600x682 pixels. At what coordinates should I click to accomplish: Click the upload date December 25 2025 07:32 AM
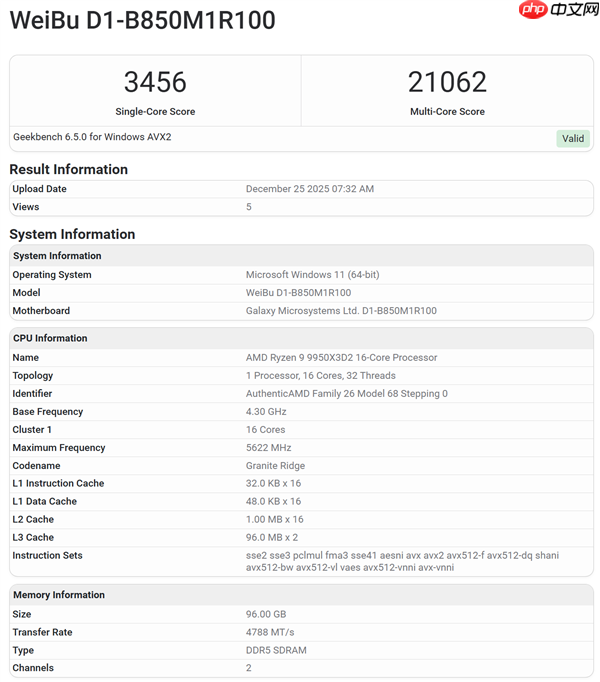(x=310, y=189)
